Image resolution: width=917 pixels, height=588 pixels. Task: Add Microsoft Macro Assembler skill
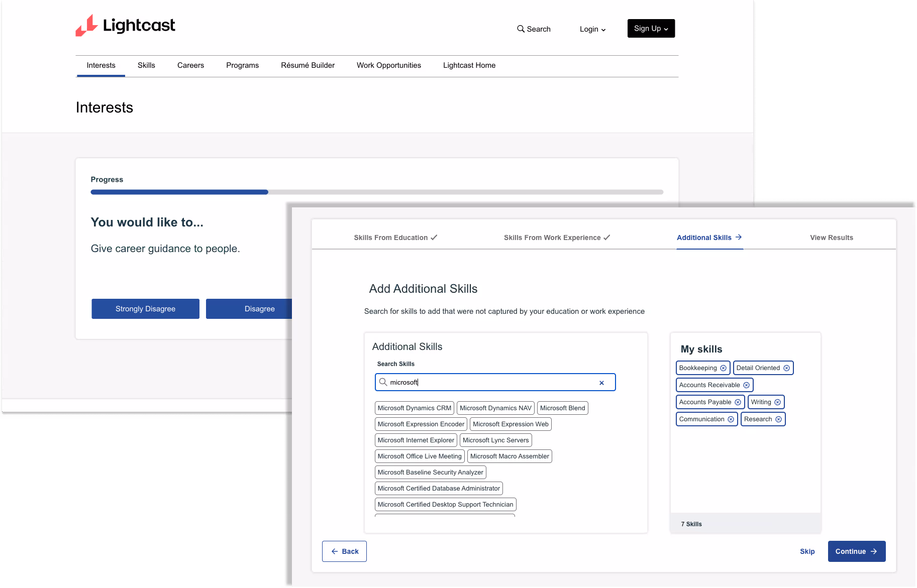pos(510,456)
